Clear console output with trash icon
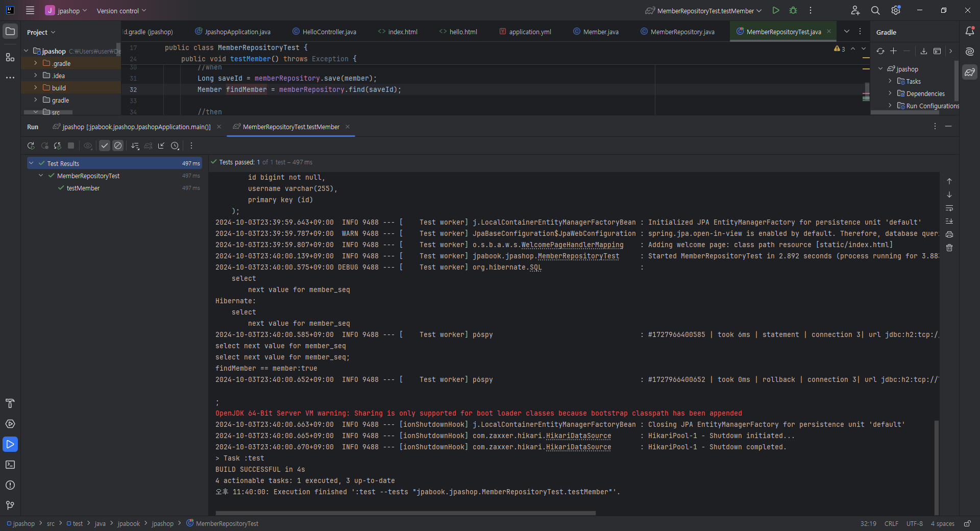 point(949,248)
